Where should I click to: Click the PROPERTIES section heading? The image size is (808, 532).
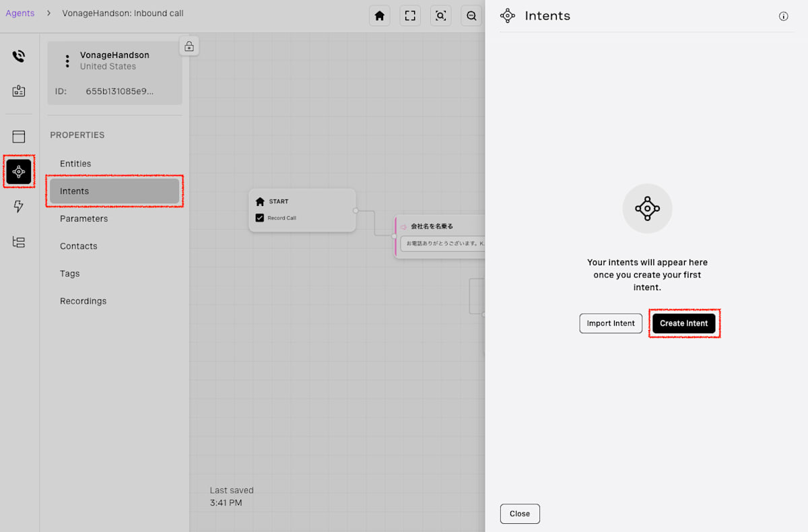[x=77, y=135]
